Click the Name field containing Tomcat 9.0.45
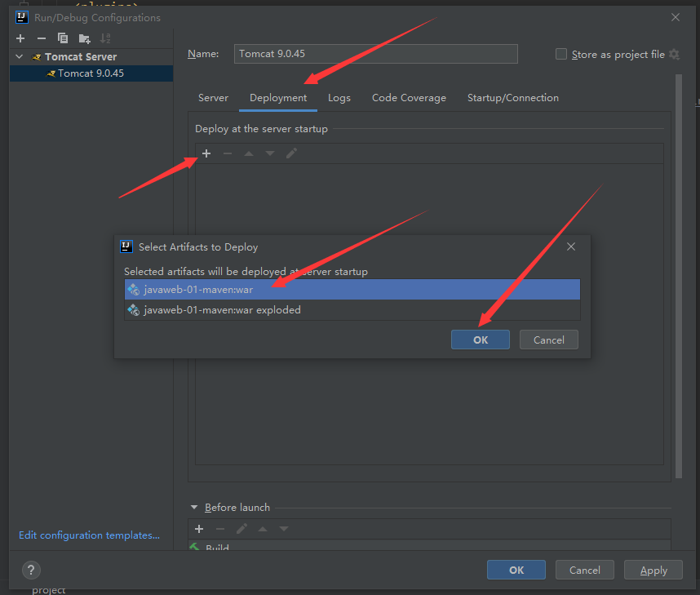The image size is (700, 595). tap(376, 54)
